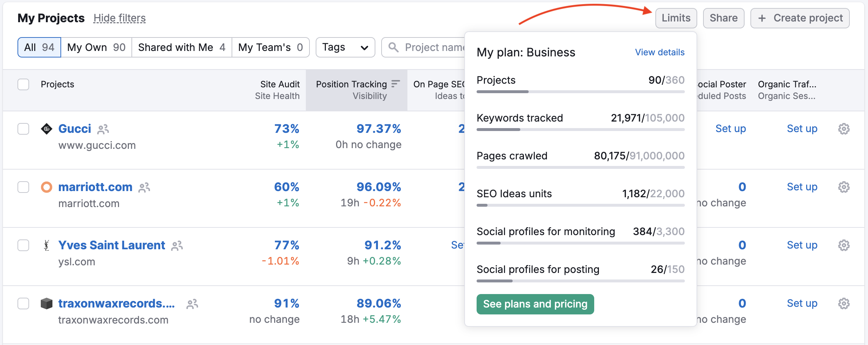Tick the Gucci project checkbox
This screenshot has width=868, height=345.
tap(23, 129)
